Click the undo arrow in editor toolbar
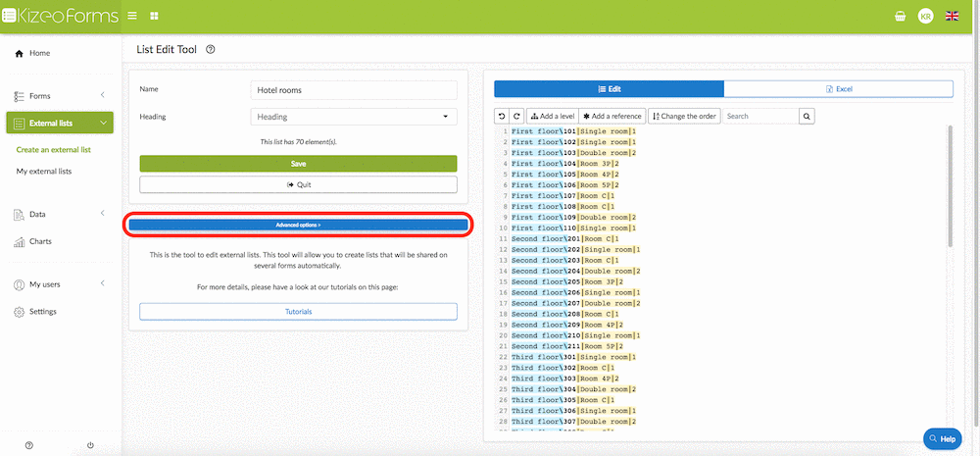980x456 pixels. [x=502, y=117]
